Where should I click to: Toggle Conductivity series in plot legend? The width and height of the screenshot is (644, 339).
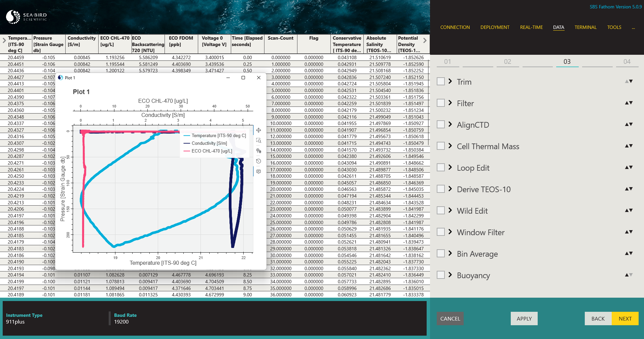click(x=205, y=143)
